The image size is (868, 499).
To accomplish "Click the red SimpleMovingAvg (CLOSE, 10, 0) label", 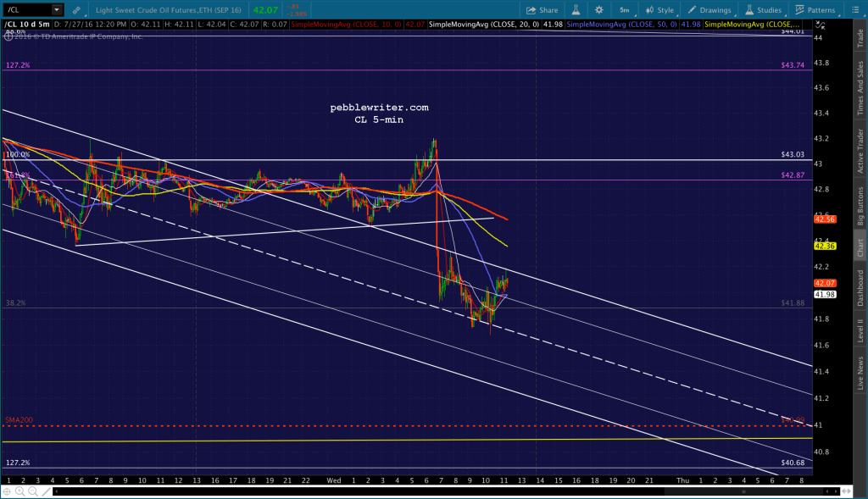I will [346, 25].
